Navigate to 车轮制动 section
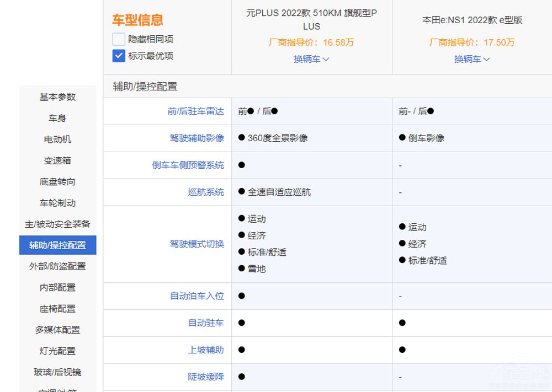The width and height of the screenshot is (552, 392). (x=57, y=203)
